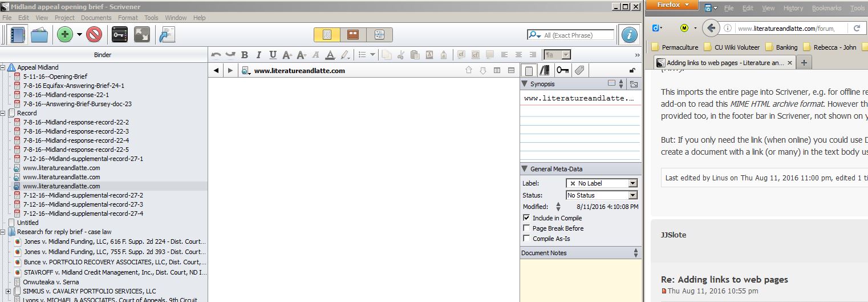Open the Inspector info button
The height and width of the screenshot is (302, 868).
(629, 35)
